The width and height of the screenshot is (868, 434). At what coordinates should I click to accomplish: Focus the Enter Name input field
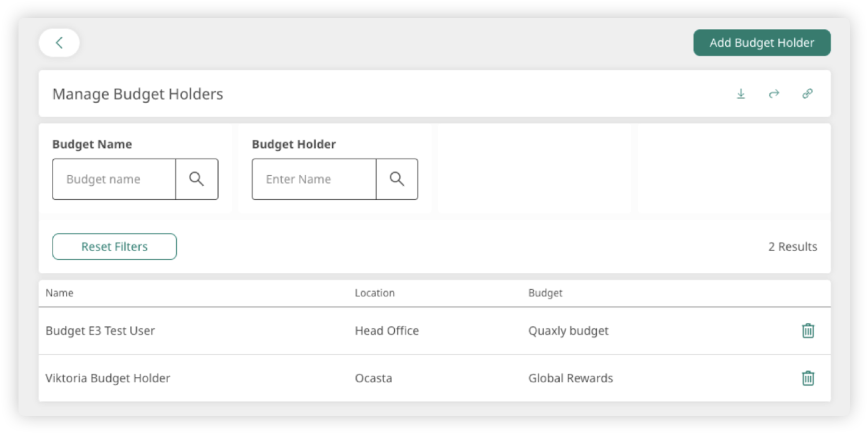pyautogui.click(x=314, y=179)
